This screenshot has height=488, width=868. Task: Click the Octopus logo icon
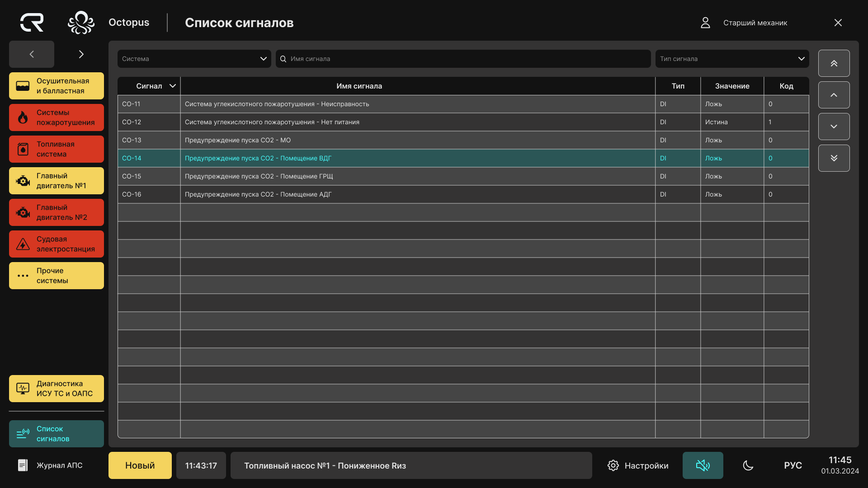[81, 23]
